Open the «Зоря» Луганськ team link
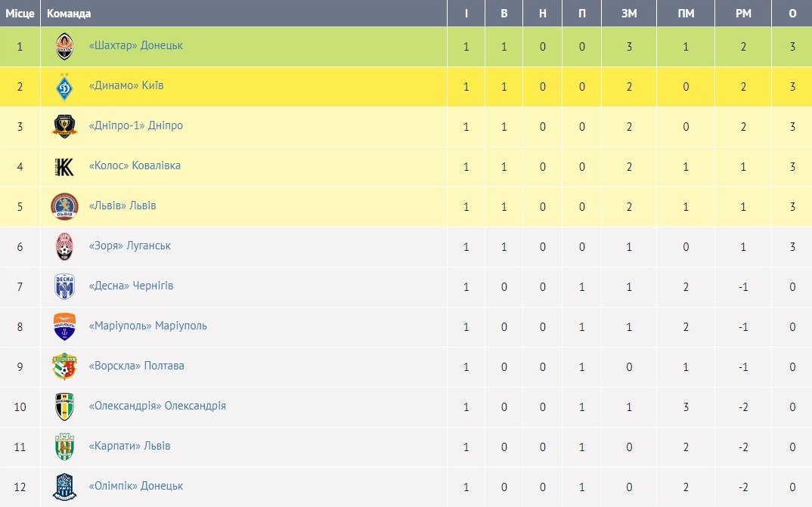Screen dimensions: 812x507 click(x=130, y=246)
